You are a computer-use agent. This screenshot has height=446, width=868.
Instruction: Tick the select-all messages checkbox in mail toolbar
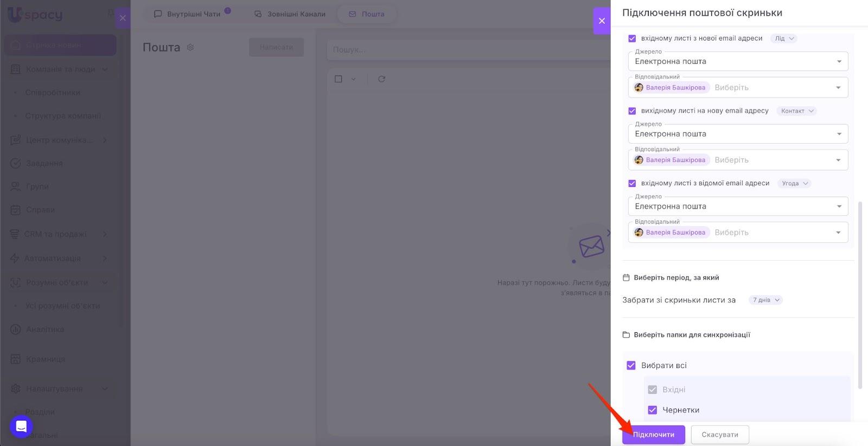[x=339, y=79]
